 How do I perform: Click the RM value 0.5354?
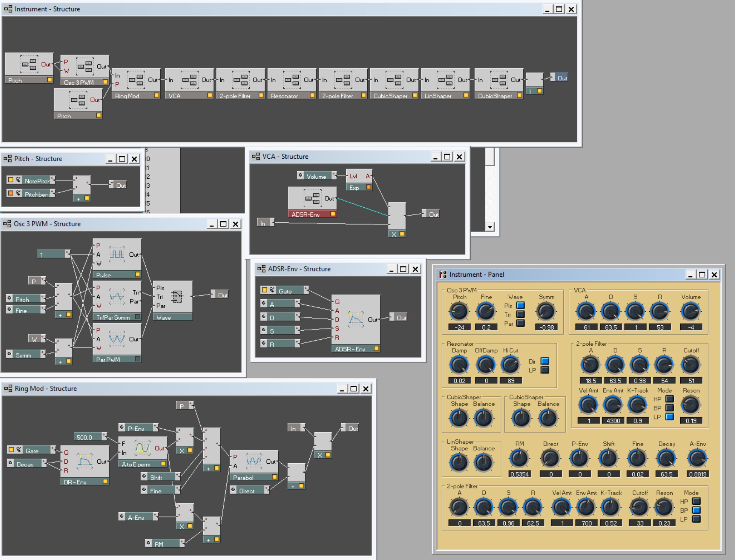point(519,474)
